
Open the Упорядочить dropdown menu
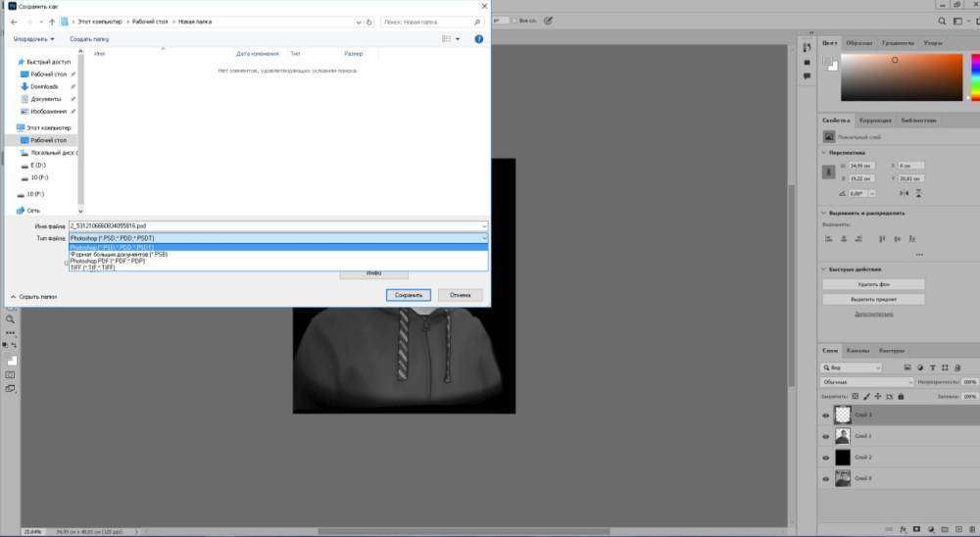click(33, 39)
